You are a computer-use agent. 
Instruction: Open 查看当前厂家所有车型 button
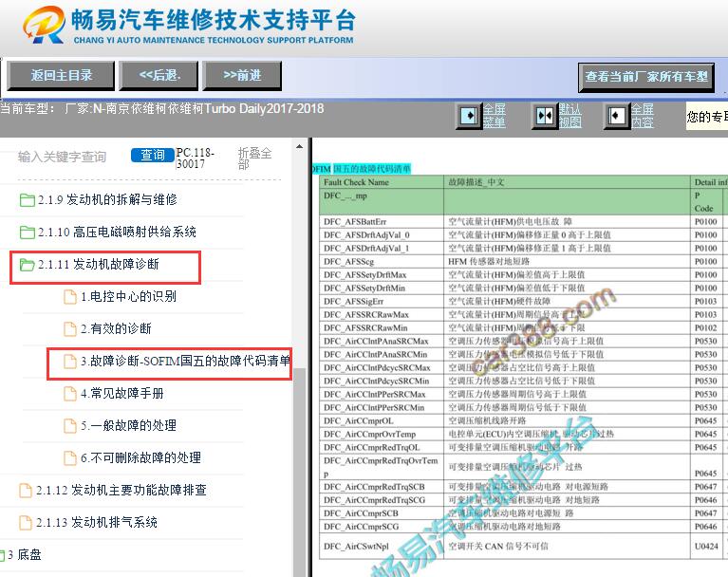tap(646, 77)
